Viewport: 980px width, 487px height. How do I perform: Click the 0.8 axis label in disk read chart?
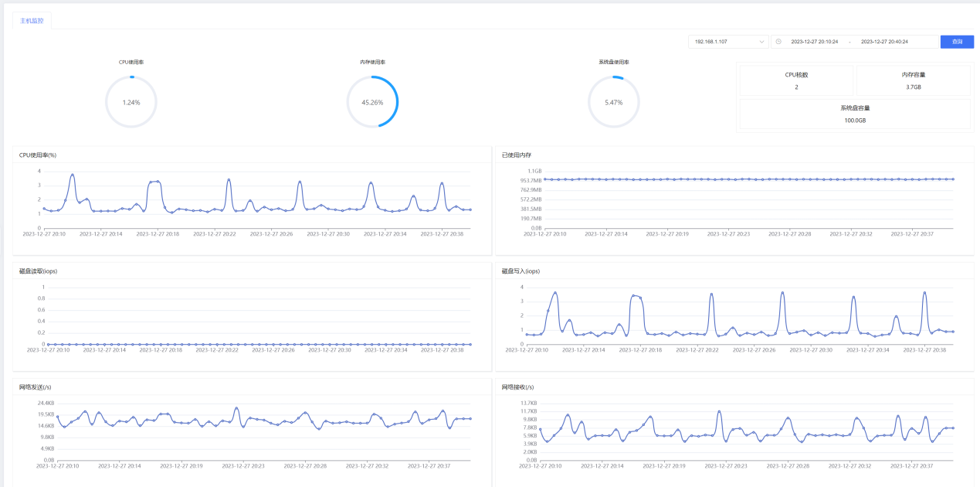pos(42,298)
